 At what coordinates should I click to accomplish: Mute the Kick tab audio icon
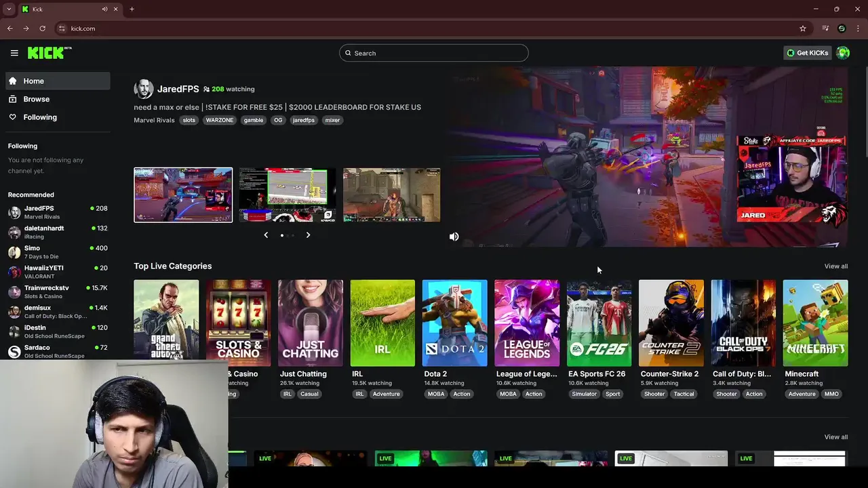point(104,9)
